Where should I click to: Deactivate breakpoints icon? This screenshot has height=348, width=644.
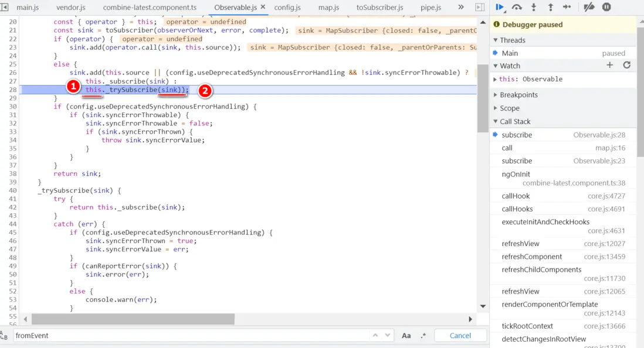(x=589, y=7)
